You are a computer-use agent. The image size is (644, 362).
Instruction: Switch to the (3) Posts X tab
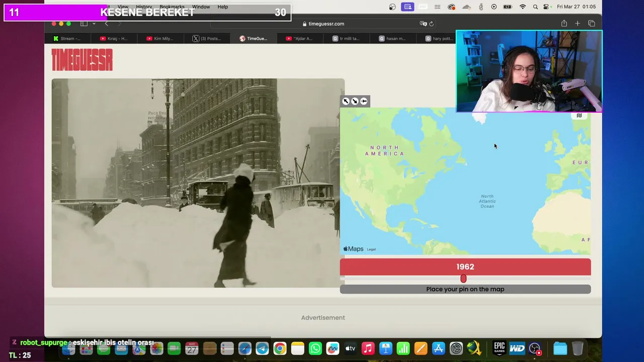point(207,38)
